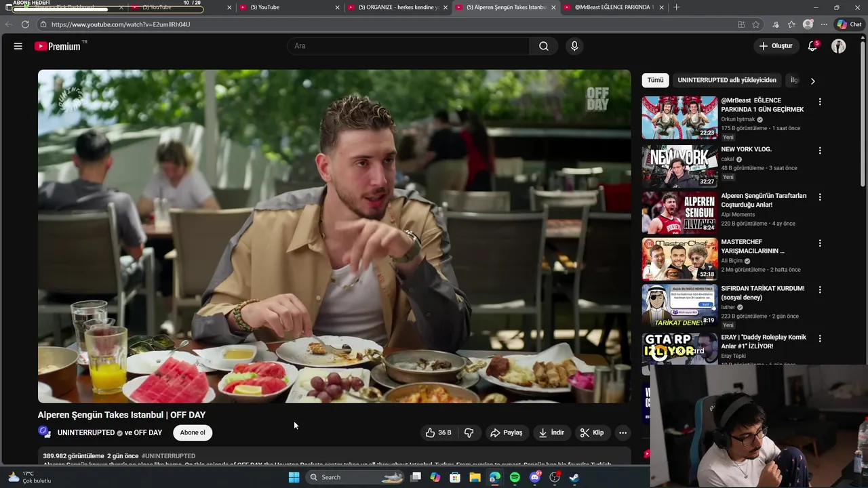The height and width of the screenshot is (488, 868).
Task: Open Spotify from taskbar
Action: click(x=515, y=477)
